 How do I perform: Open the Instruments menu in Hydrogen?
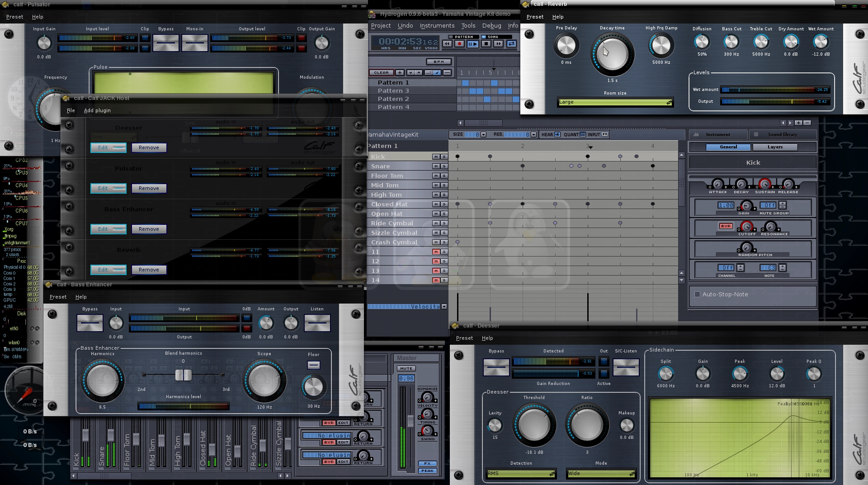coord(437,26)
